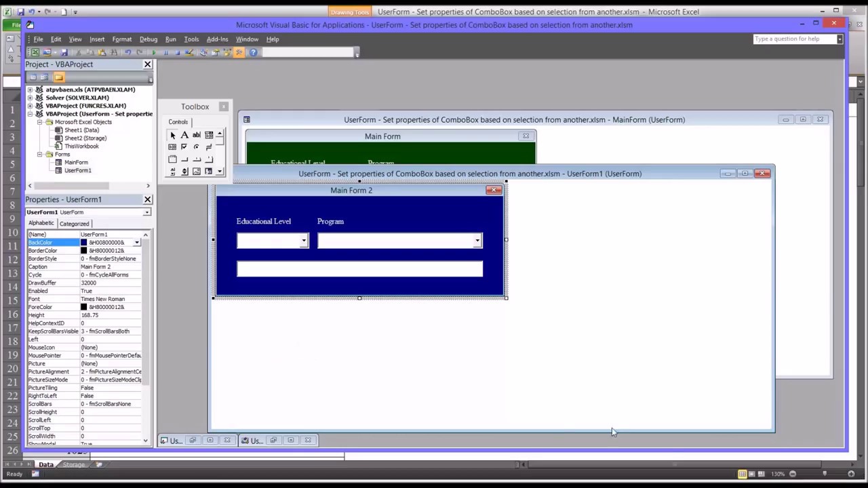Collapse the Microsoft Excel Objects folder
The image size is (868, 488).
(x=39, y=122)
